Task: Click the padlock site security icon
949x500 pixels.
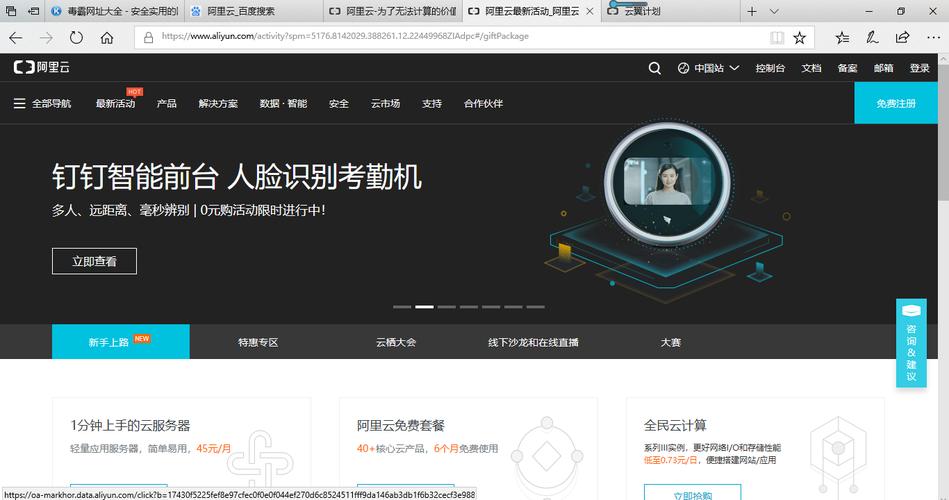Action: (x=148, y=38)
